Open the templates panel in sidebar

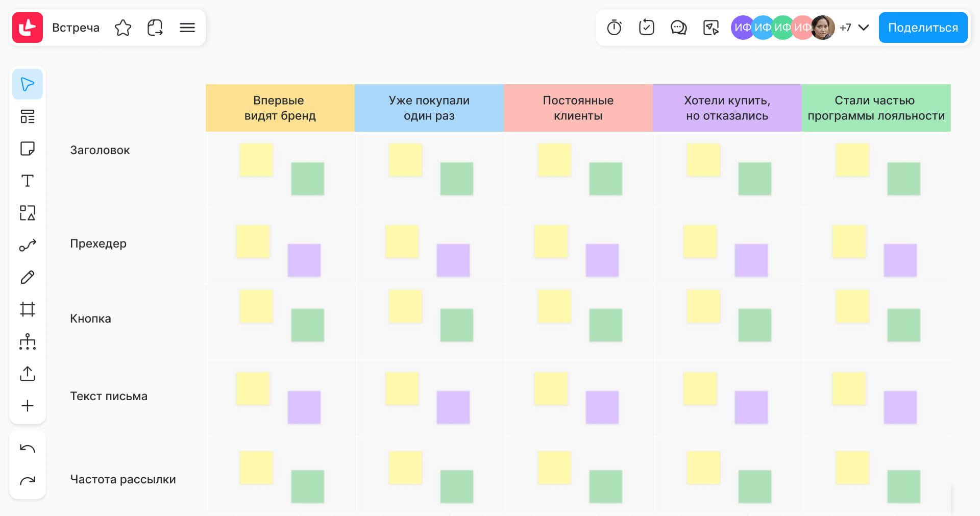(x=28, y=116)
